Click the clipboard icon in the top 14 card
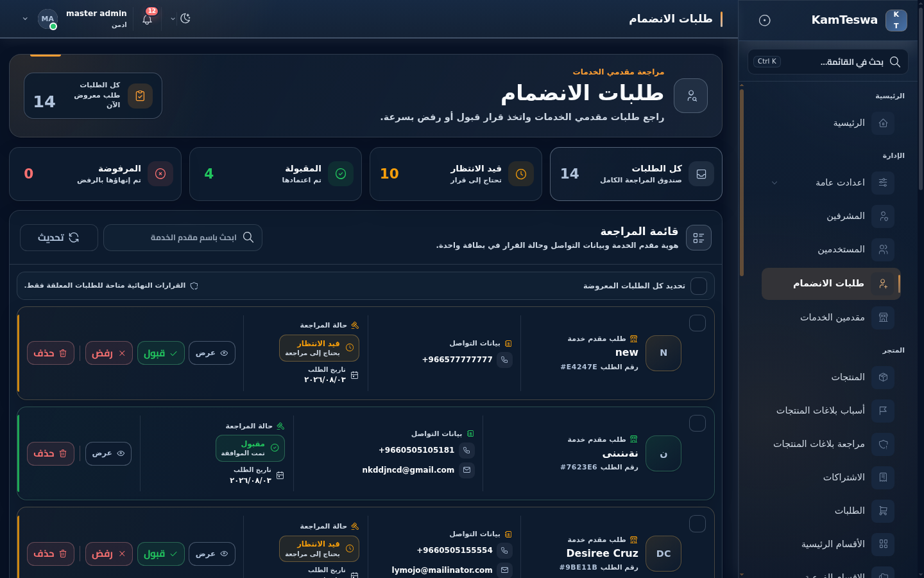Screen dimensions: 924x578 coord(140,96)
